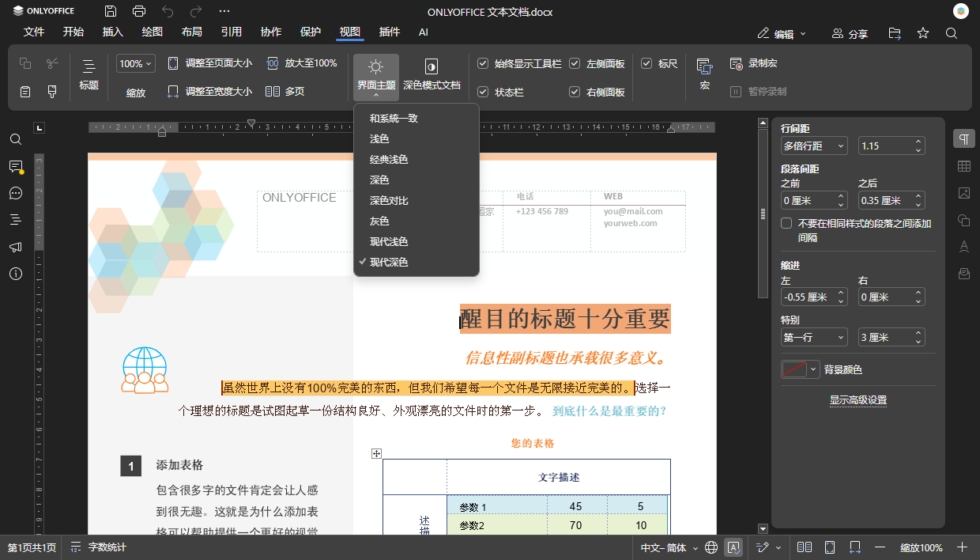Viewport: 980px width, 560px height.
Task: Open the Comments icon in left sidebar
Action: click(x=16, y=166)
